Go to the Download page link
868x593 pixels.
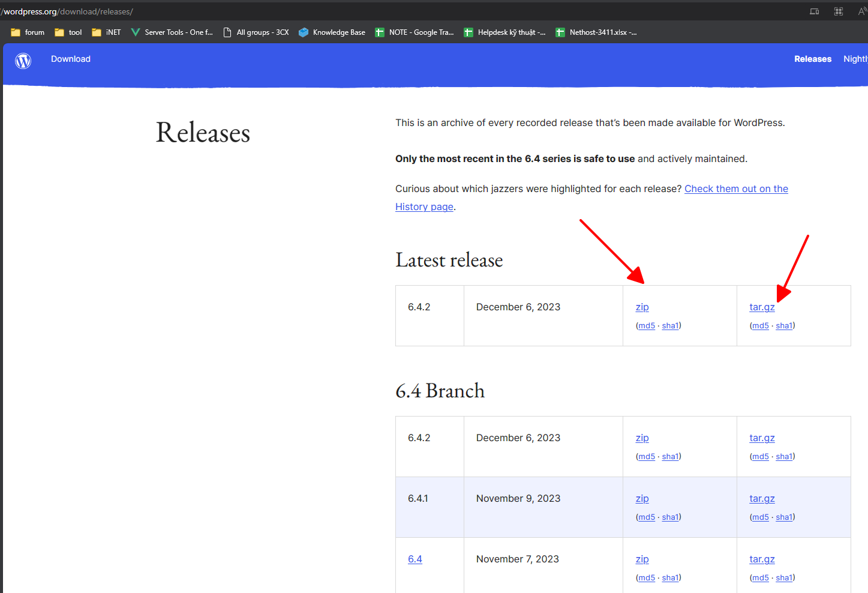coord(71,59)
